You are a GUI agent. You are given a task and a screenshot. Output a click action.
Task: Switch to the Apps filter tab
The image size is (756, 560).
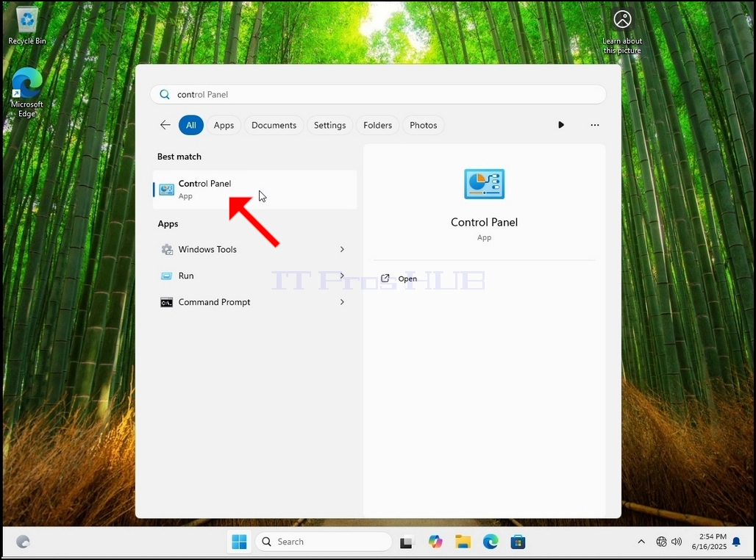pyautogui.click(x=224, y=125)
